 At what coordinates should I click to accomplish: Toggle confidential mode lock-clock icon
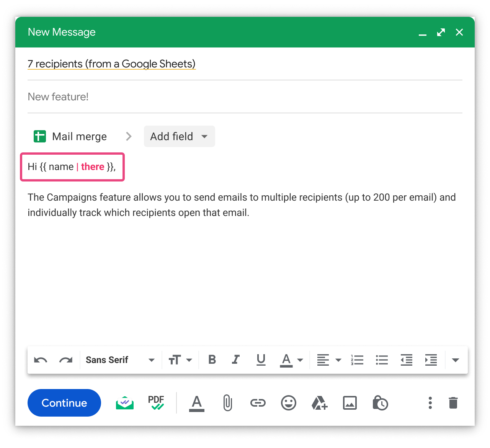pyautogui.click(x=380, y=403)
